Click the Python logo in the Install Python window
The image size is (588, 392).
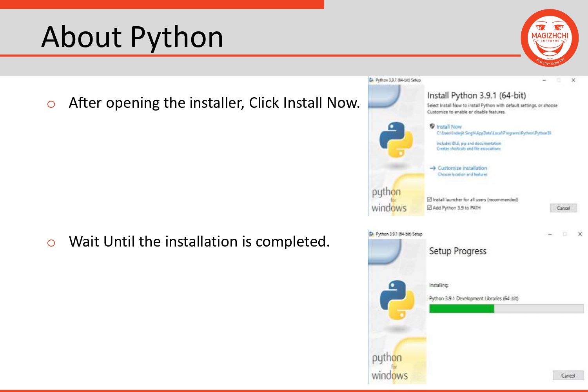click(396, 140)
